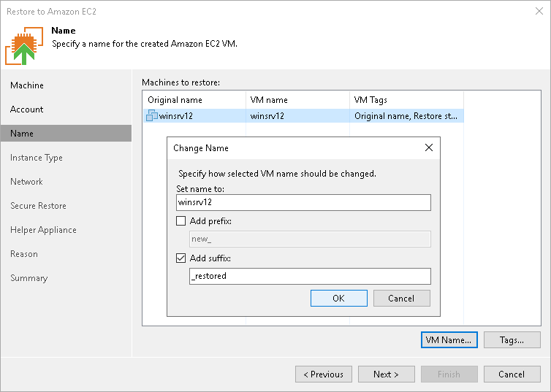Go to the Machine wizard step
Image resolution: width=551 pixels, height=392 pixels.
point(27,85)
